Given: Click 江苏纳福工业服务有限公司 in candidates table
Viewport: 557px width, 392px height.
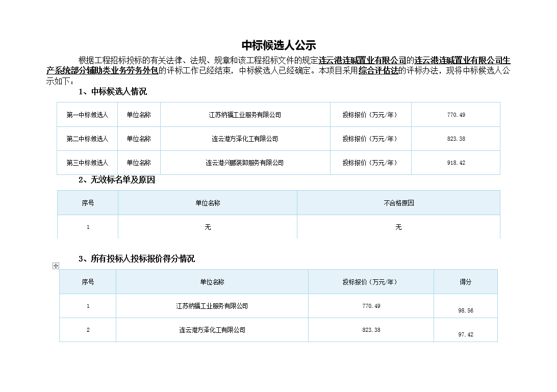Looking at the screenshot, I should click(245, 115).
